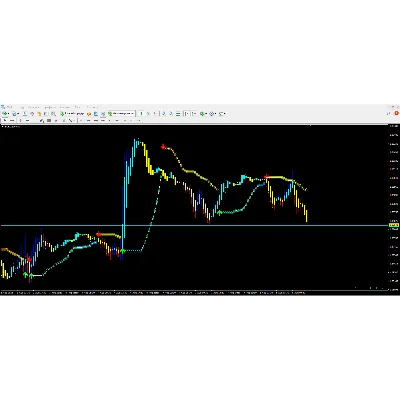Select the Draw Vertical Line tool
The height and width of the screenshot is (400, 400).
pyautogui.click(x=20, y=120)
